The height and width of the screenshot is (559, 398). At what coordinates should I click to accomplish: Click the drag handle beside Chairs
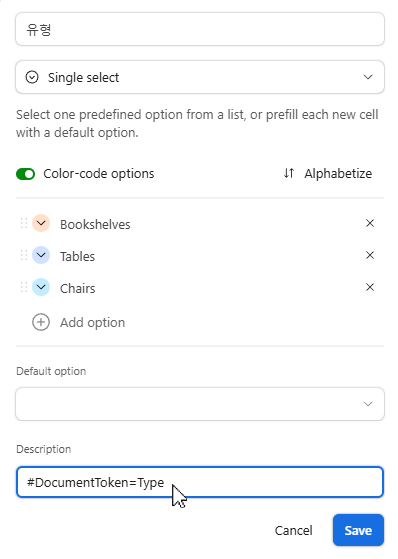(x=24, y=287)
